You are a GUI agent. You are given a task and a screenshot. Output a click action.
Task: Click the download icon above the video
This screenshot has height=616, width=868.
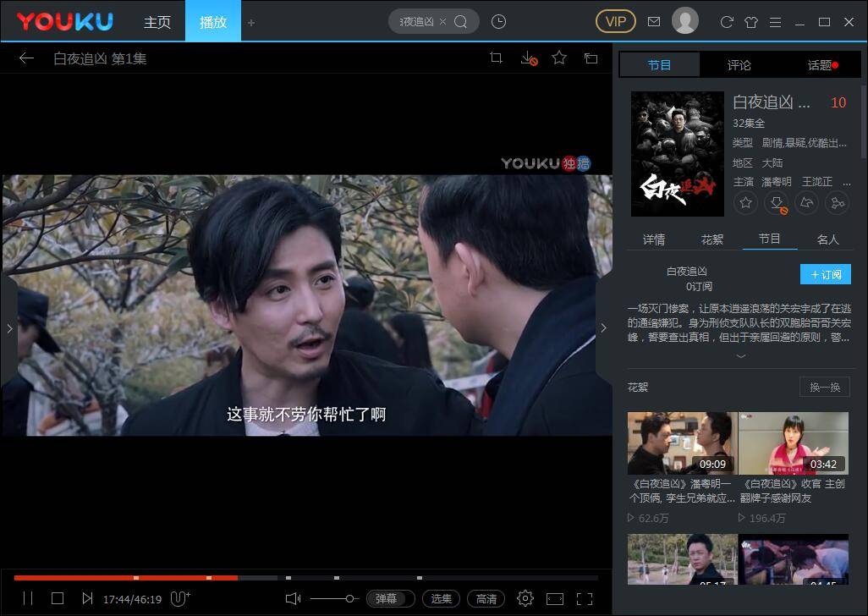coord(530,58)
